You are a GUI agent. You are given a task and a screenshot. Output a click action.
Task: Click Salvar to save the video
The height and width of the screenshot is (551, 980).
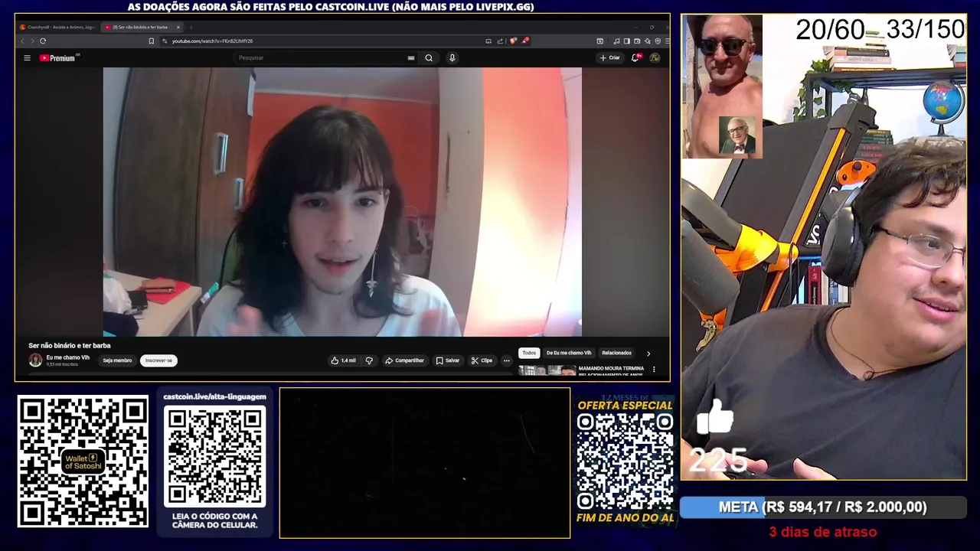(x=448, y=360)
